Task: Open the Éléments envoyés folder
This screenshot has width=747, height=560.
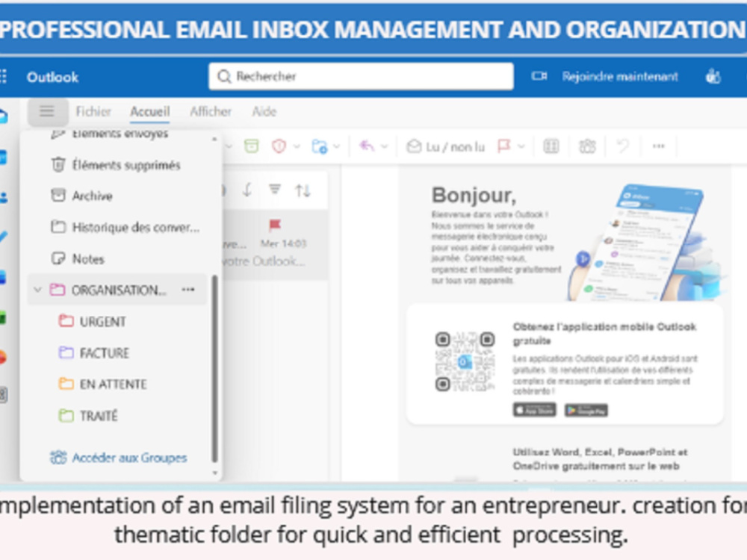Action: pos(119,134)
